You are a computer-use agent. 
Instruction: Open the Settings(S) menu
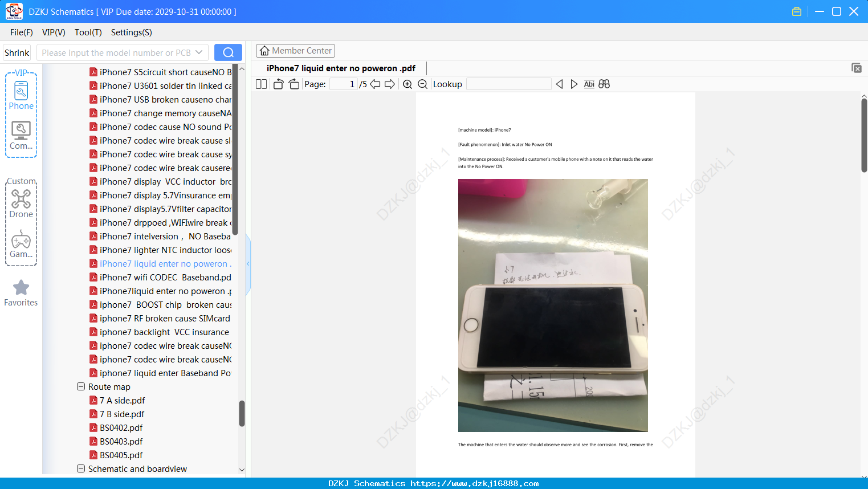(132, 32)
